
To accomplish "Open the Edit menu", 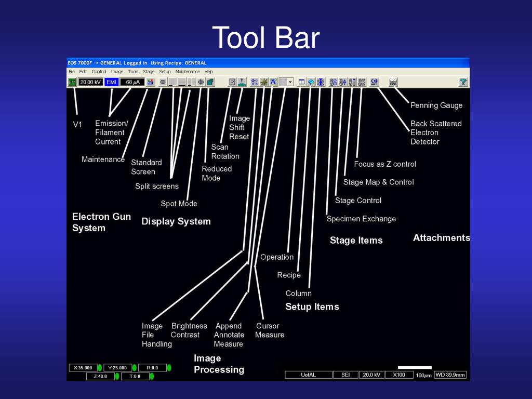I will click(83, 72).
